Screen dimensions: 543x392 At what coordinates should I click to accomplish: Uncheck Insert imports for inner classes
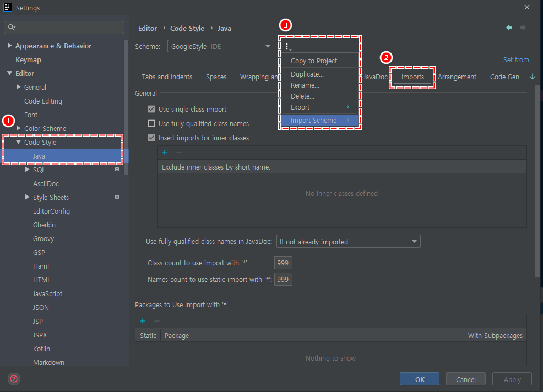(151, 138)
